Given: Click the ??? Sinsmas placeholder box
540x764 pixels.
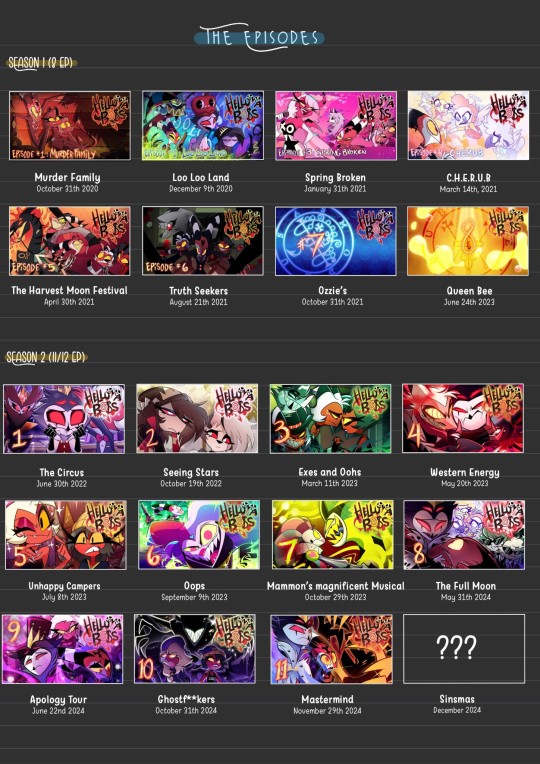Looking at the screenshot, I should pos(464,649).
